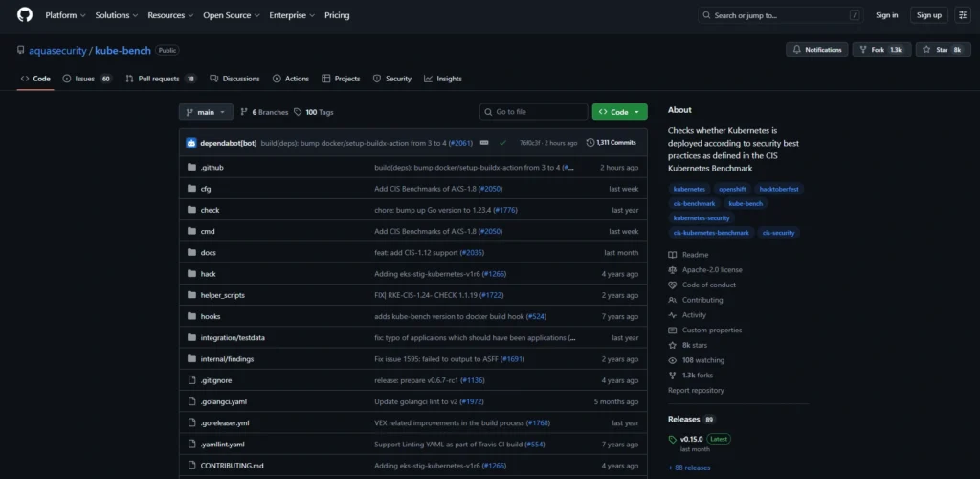Open the Discussions tab
Screen dimensions: 980x479
point(235,79)
